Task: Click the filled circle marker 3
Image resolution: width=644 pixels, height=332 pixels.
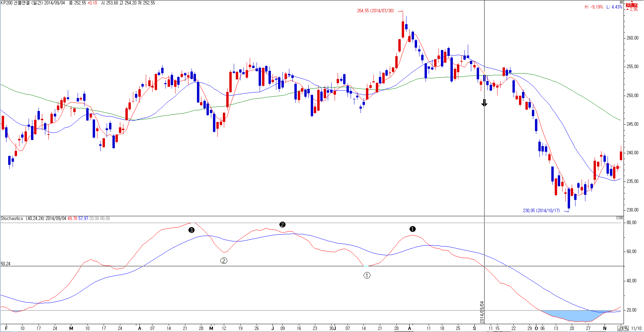Action: [x=191, y=230]
